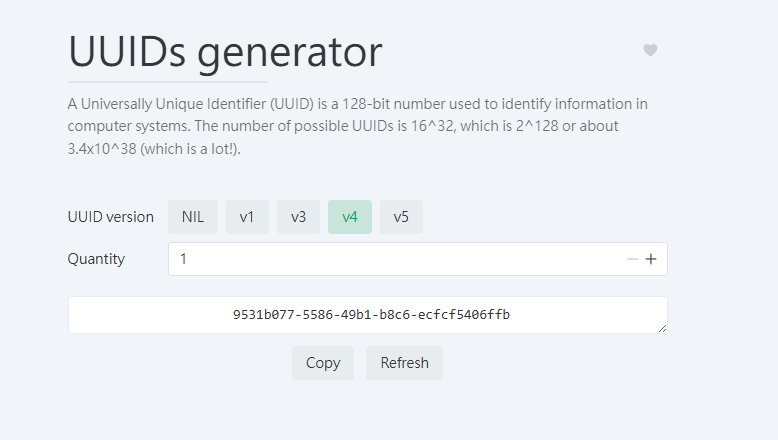Decrease quantity with the minus icon
The image size is (778, 440).
(632, 259)
